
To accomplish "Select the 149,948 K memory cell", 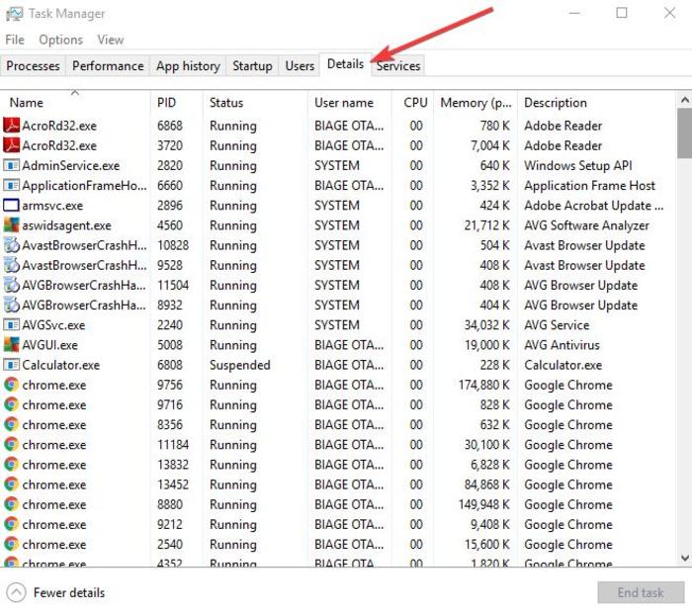I will tap(483, 504).
